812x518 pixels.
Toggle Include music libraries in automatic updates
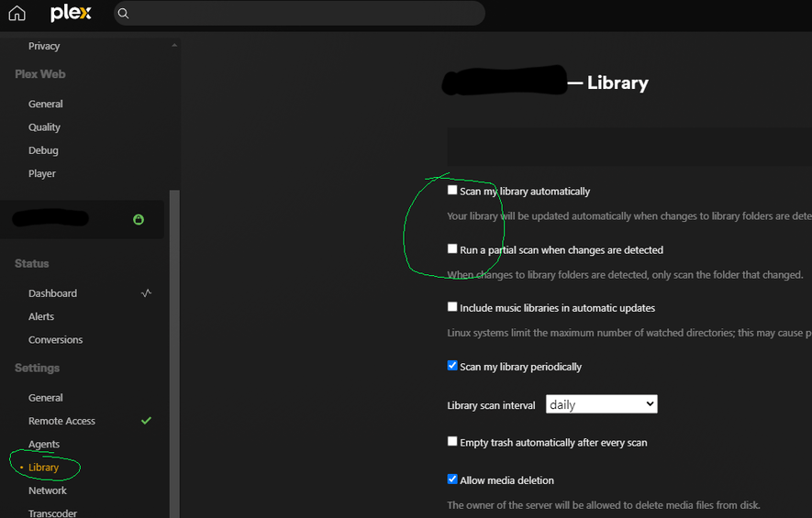[452, 307]
